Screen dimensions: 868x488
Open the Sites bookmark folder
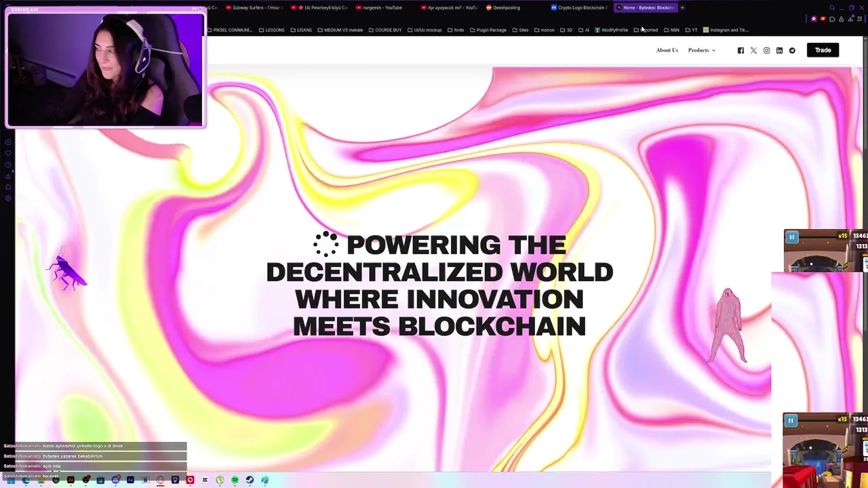pyautogui.click(x=520, y=30)
